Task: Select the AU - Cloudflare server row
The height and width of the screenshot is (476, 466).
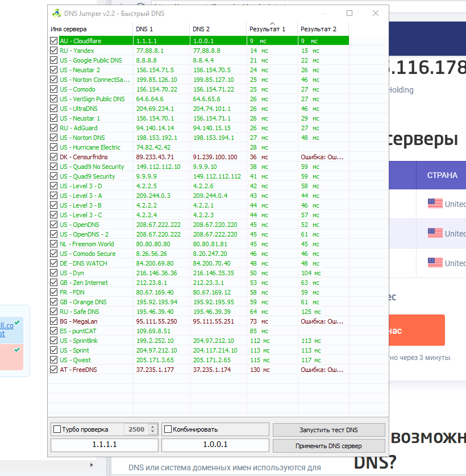Action: (198, 41)
